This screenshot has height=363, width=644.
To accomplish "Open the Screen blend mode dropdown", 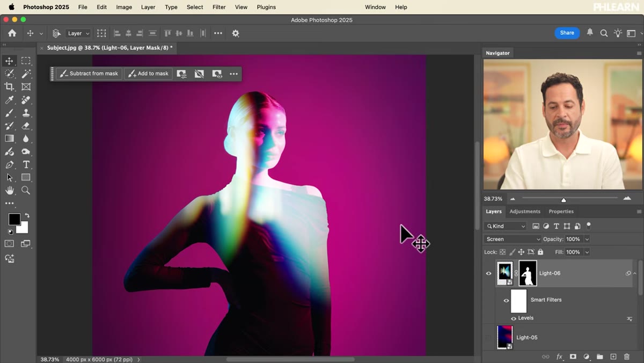I will (x=513, y=239).
